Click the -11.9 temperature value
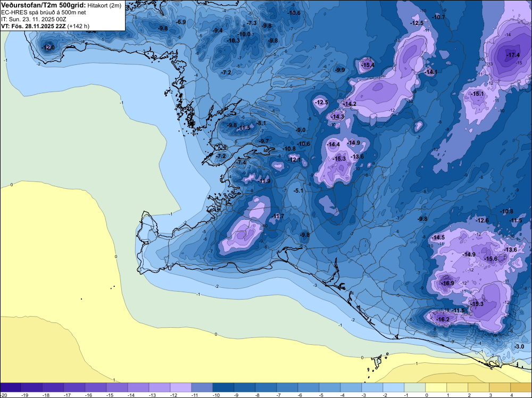 point(264,181)
